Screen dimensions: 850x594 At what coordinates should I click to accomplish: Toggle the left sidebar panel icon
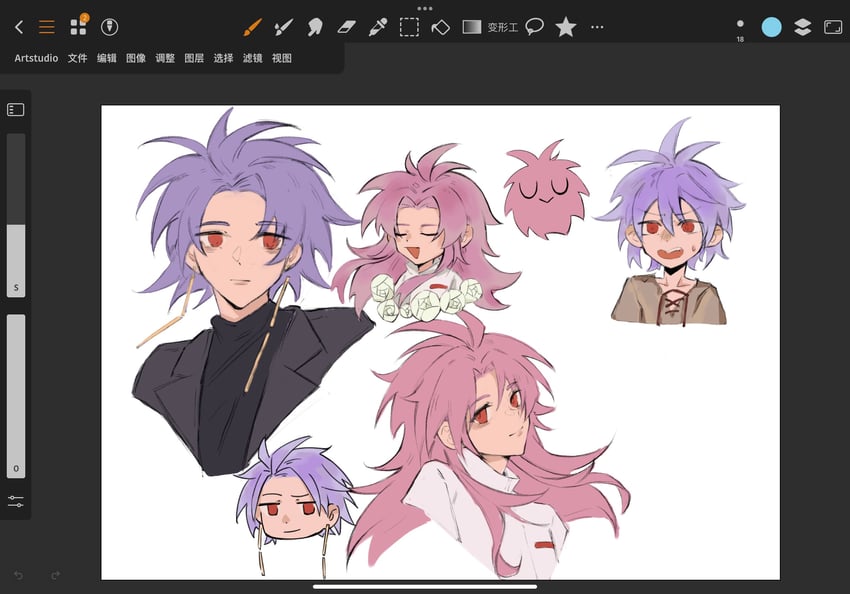(16, 110)
